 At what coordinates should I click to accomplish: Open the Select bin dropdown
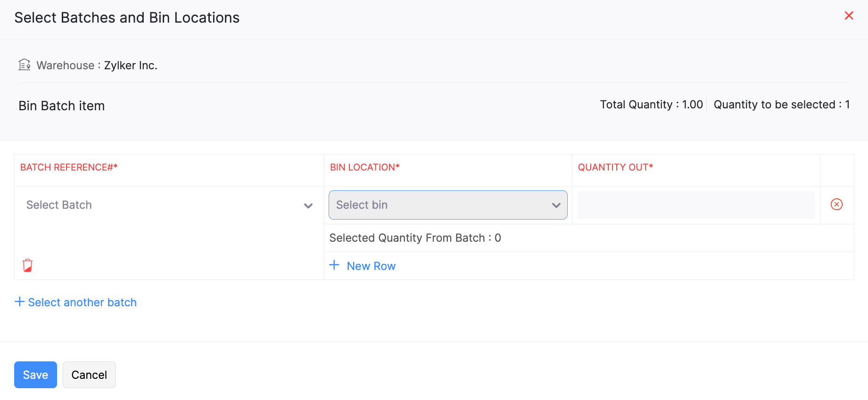(x=447, y=204)
